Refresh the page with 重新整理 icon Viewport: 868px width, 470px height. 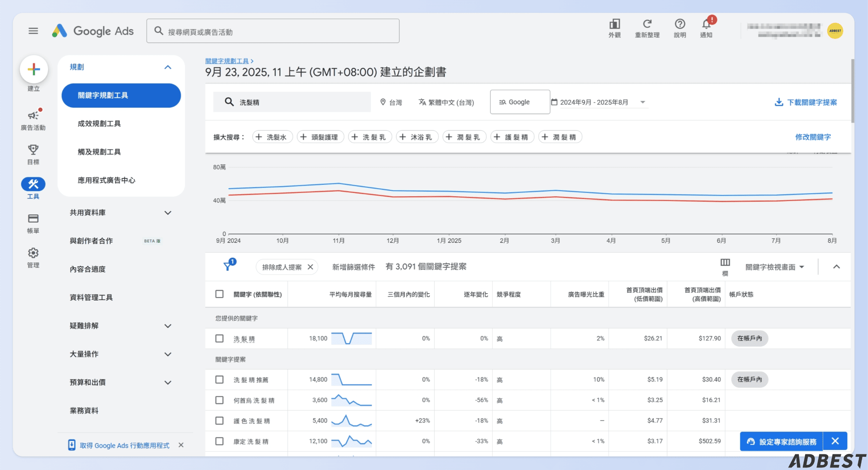647,25
